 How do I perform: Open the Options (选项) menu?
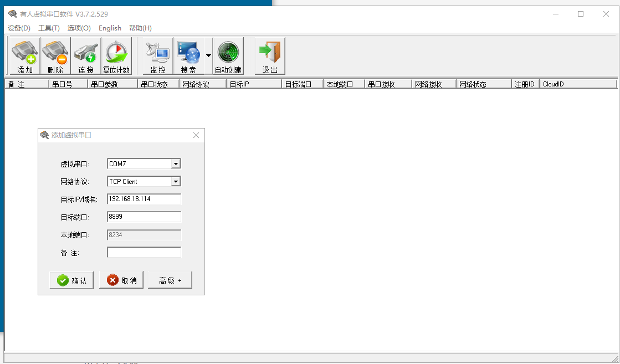click(x=79, y=28)
